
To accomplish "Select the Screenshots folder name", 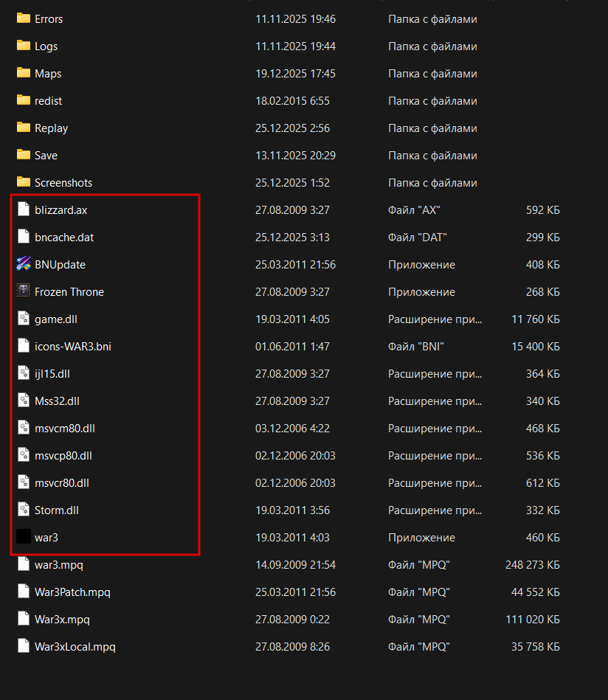I will 63,183.
